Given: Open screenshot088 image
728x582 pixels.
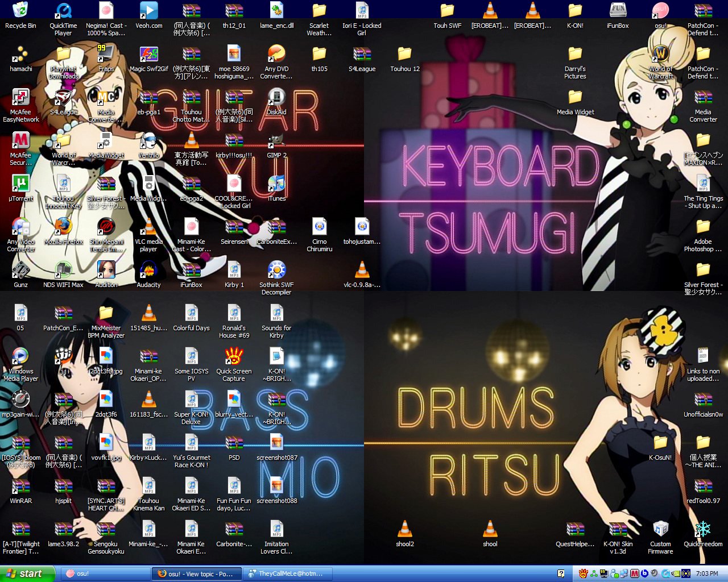Looking at the screenshot, I should tap(276, 491).
